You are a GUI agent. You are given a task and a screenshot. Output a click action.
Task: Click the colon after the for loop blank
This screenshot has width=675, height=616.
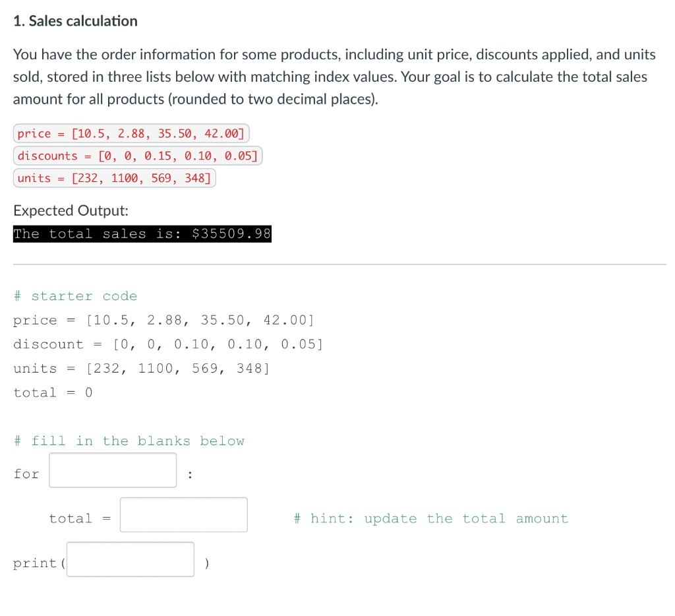(x=190, y=474)
